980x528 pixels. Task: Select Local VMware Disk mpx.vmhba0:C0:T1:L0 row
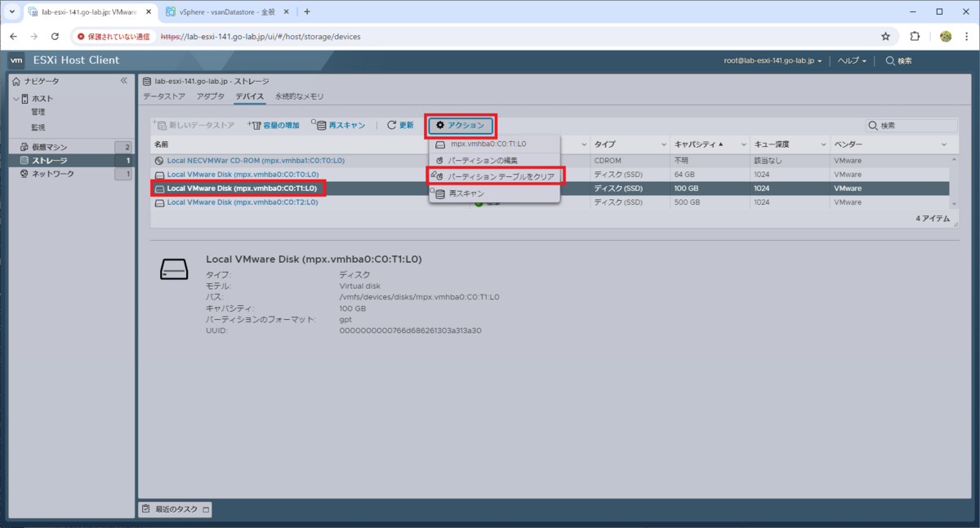tap(551, 189)
